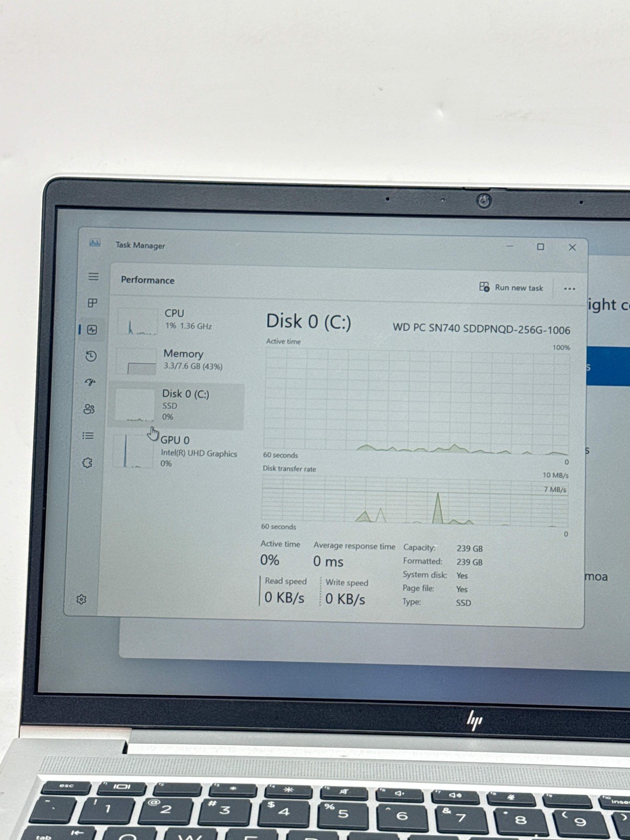Open Task Manager settings gear icon
This screenshot has height=840, width=630.
tap(81, 599)
